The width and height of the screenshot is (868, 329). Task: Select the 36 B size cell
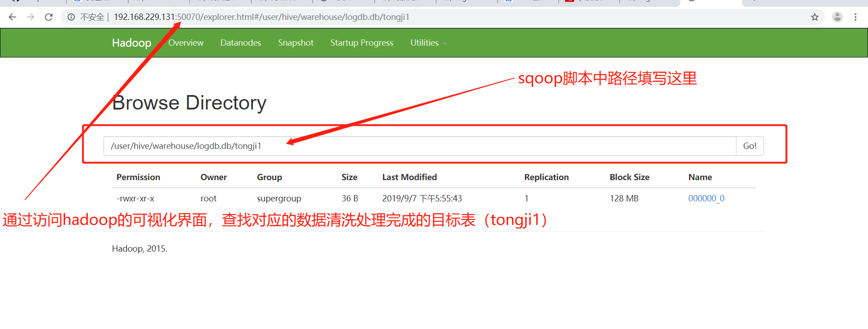tap(350, 198)
